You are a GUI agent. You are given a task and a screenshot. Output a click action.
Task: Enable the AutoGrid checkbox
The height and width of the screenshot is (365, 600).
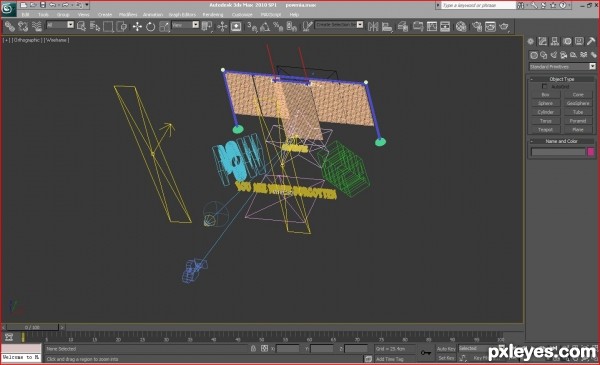pos(545,86)
